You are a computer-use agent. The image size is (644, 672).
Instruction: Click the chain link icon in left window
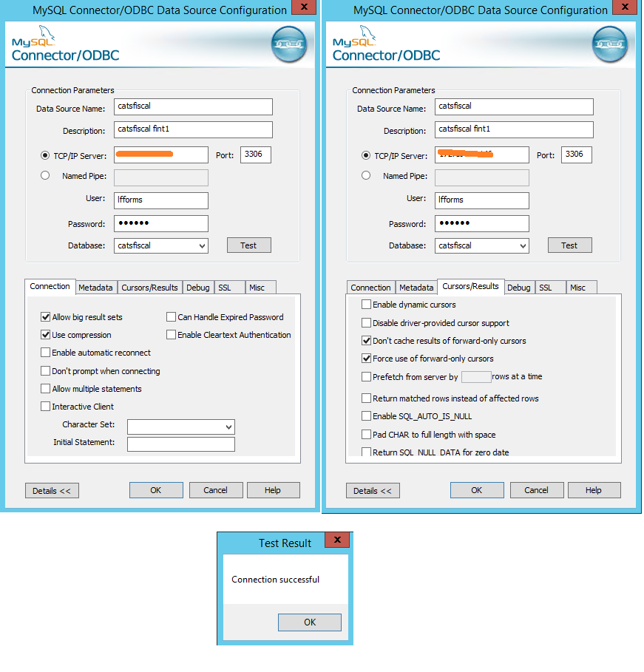tap(289, 44)
